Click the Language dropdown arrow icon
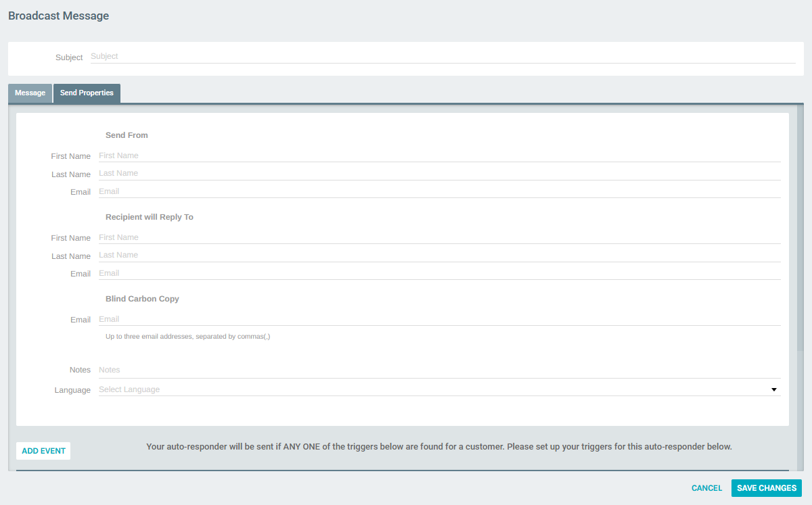Screen dimensions: 812x505 coord(773,389)
